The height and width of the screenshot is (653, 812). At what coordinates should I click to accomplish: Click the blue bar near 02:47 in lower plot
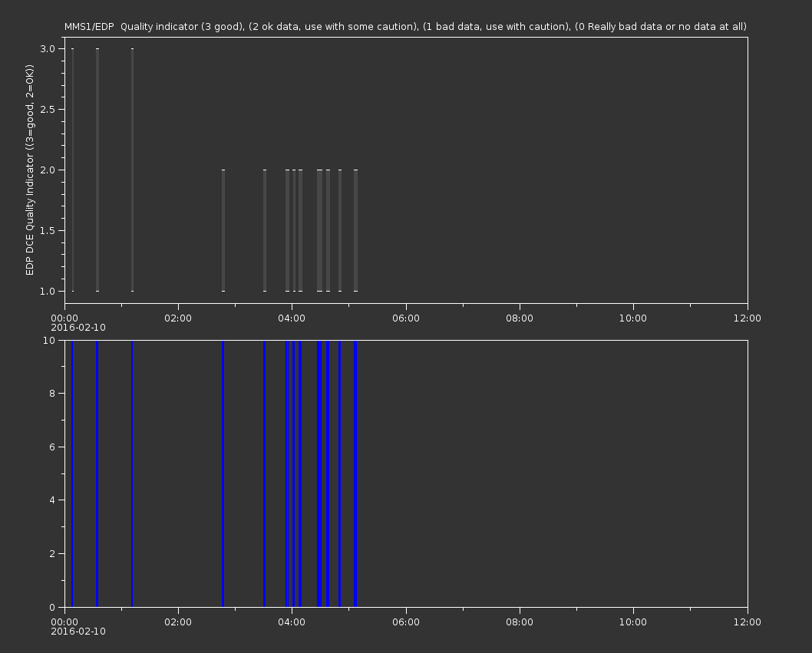223,473
